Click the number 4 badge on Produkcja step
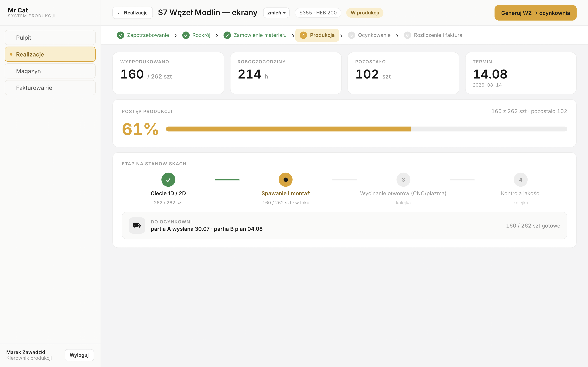Image resolution: width=588 pixels, height=367 pixels. point(303,35)
